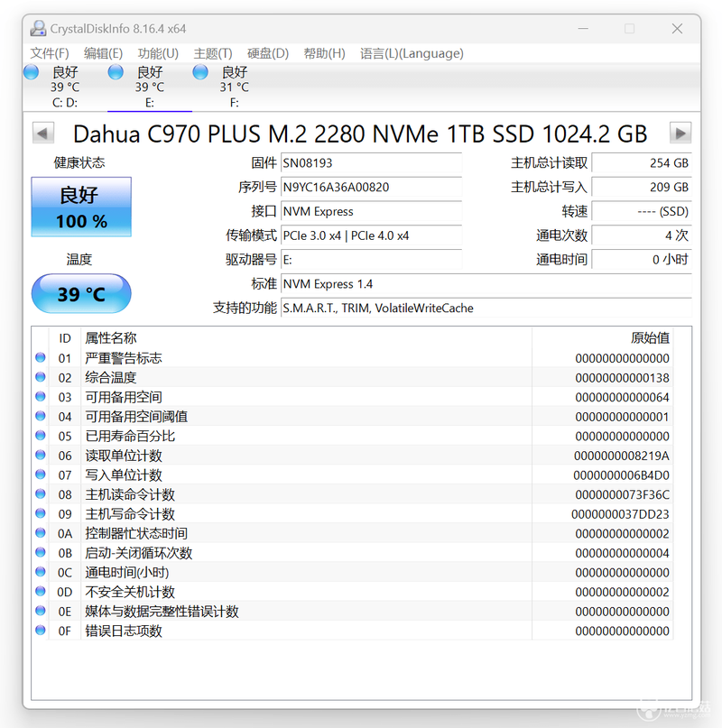Screen dimensions: 722x728
Task: Click the raw value 0000000006B4D0
Action: click(x=621, y=475)
